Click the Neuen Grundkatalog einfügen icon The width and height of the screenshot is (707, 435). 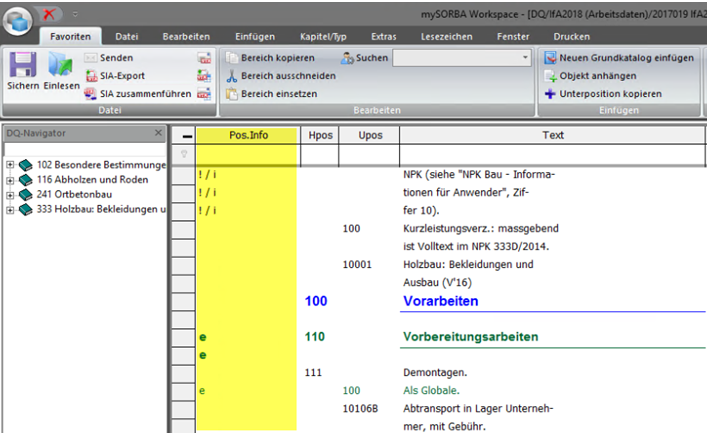click(x=550, y=58)
